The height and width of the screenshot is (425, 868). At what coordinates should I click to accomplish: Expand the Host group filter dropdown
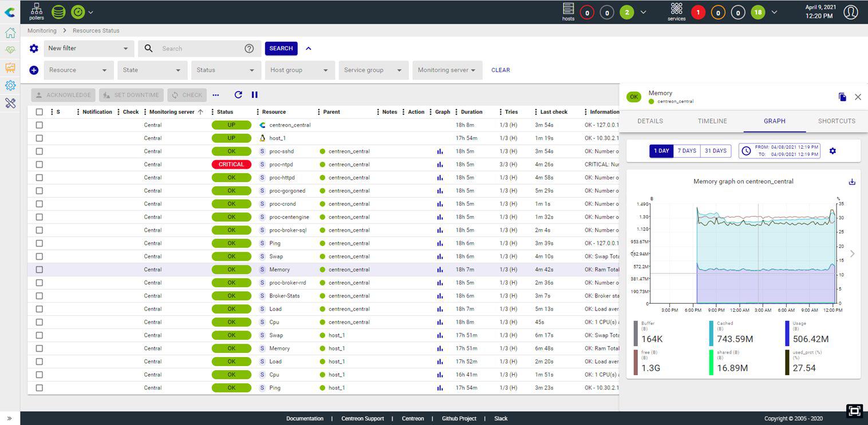pyautogui.click(x=299, y=70)
